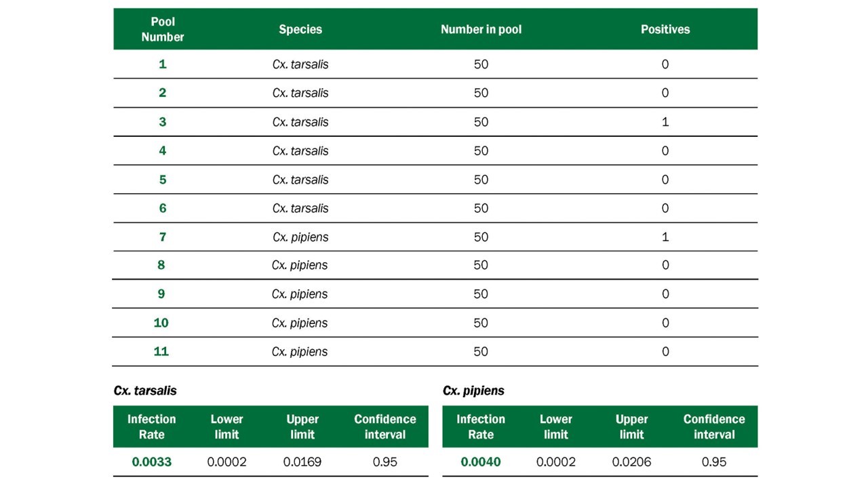868x488 pixels.
Task: Click the positives value for pool 3
Action: click(665, 122)
